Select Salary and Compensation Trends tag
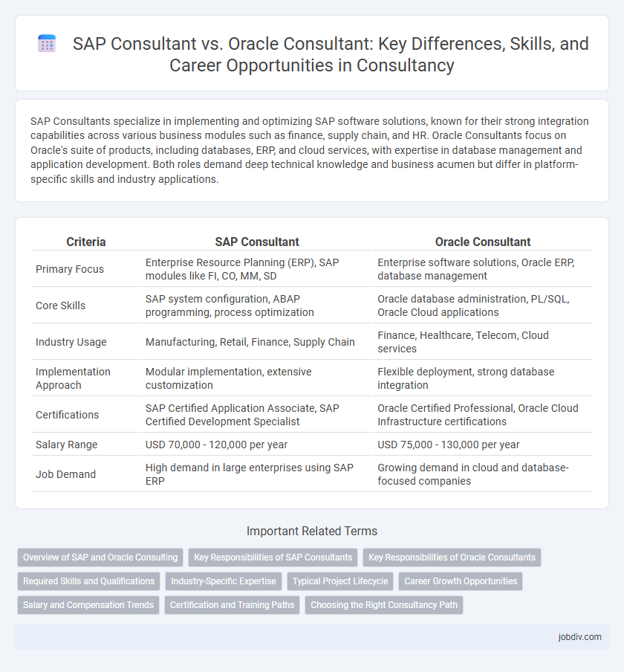Image resolution: width=624 pixels, height=672 pixels. click(x=88, y=604)
